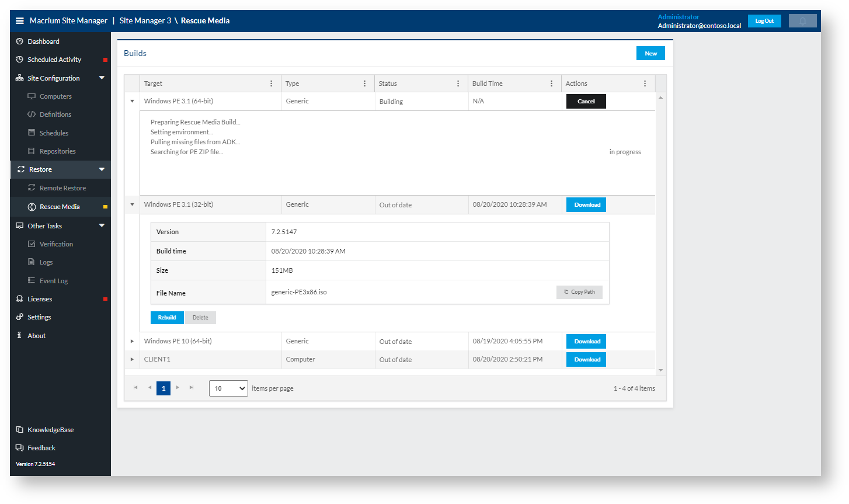Open Type column options menu

pos(364,84)
